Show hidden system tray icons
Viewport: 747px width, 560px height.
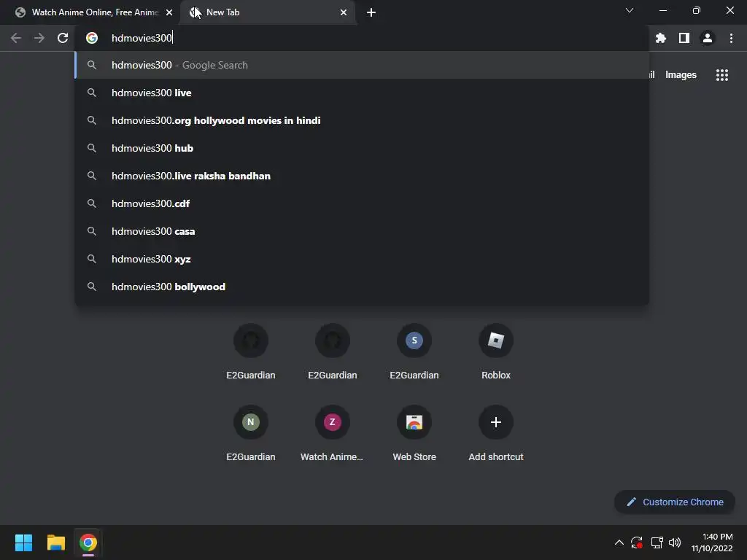tap(619, 542)
